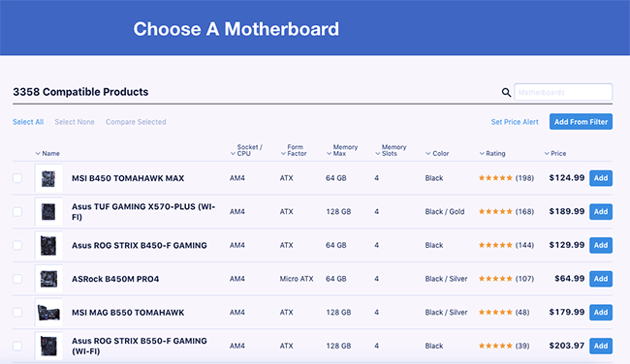Click the Select All link
The width and height of the screenshot is (630, 364).
coord(28,122)
